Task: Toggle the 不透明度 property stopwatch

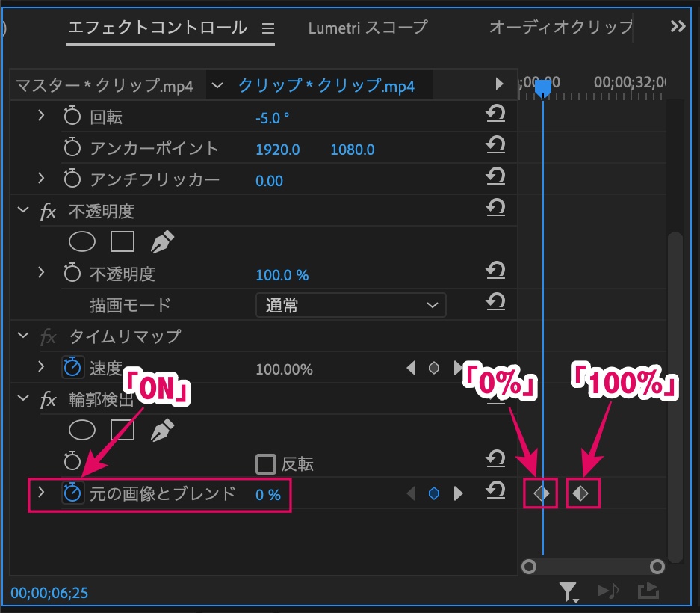Action: (x=72, y=273)
